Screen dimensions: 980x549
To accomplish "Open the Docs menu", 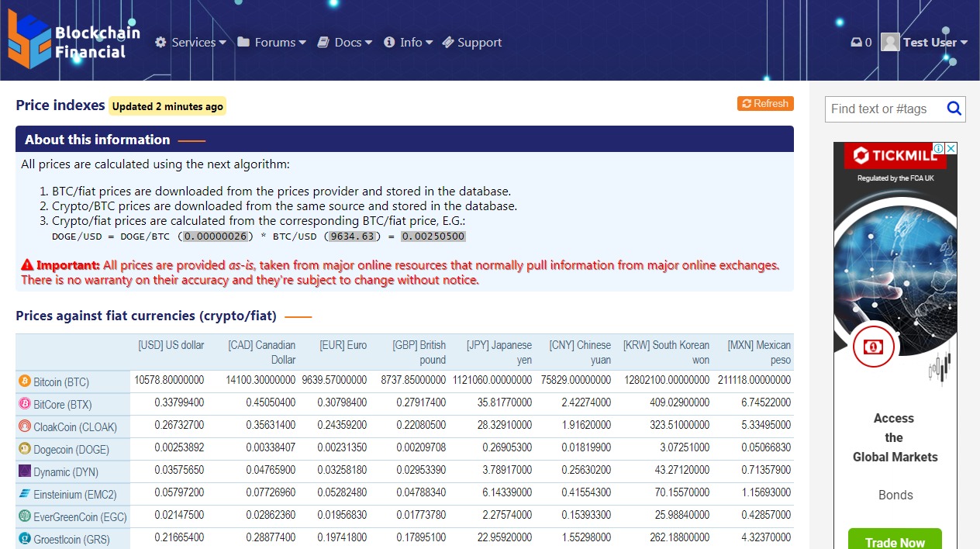I will pos(345,43).
